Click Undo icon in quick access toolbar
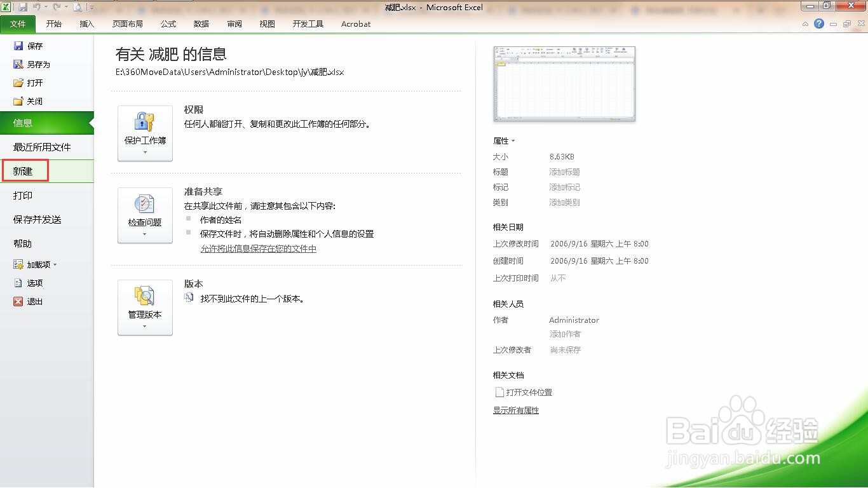 pyautogui.click(x=37, y=7)
